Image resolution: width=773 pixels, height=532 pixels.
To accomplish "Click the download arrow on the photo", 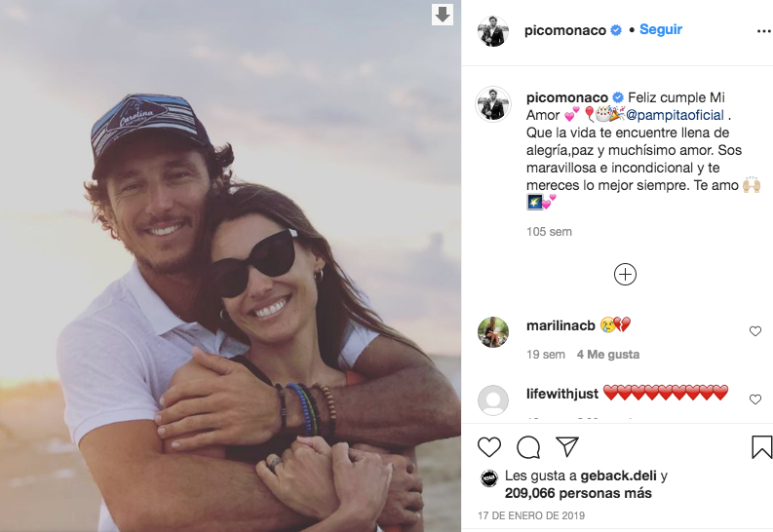I will pos(443,15).
